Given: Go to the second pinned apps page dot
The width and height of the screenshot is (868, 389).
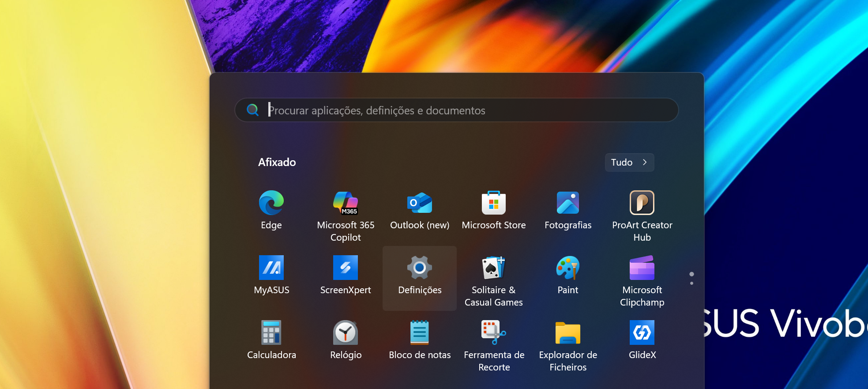Looking at the screenshot, I should pyautogui.click(x=691, y=283).
